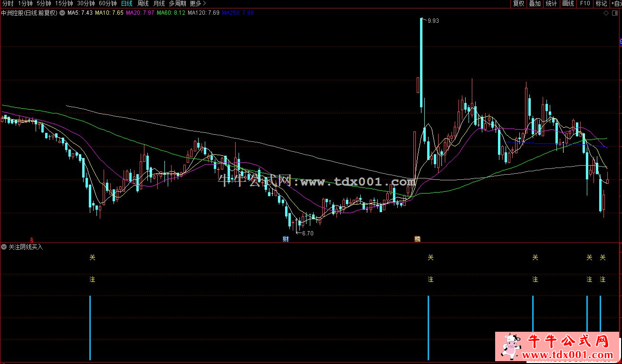Viewport: 622px width, 364px height.
Task: Select the 30分钟 period tab
Action: point(86,3)
